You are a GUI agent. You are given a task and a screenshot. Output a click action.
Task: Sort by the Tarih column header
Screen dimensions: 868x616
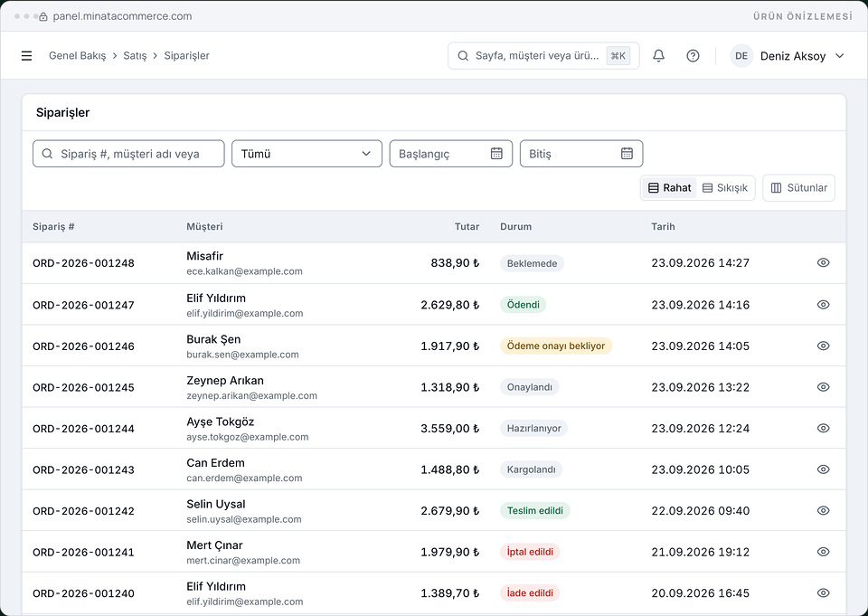(x=663, y=226)
